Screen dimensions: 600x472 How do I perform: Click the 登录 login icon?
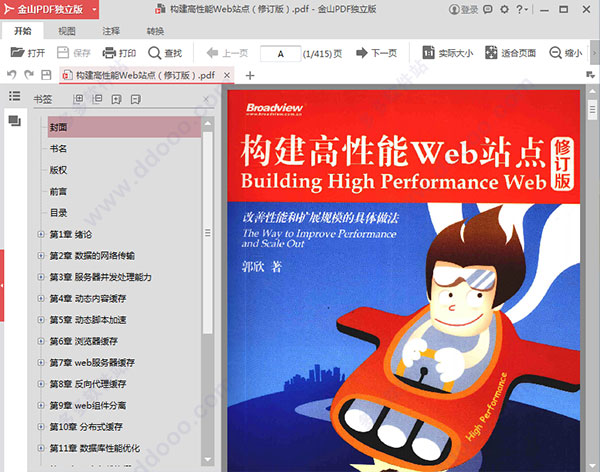coord(454,9)
